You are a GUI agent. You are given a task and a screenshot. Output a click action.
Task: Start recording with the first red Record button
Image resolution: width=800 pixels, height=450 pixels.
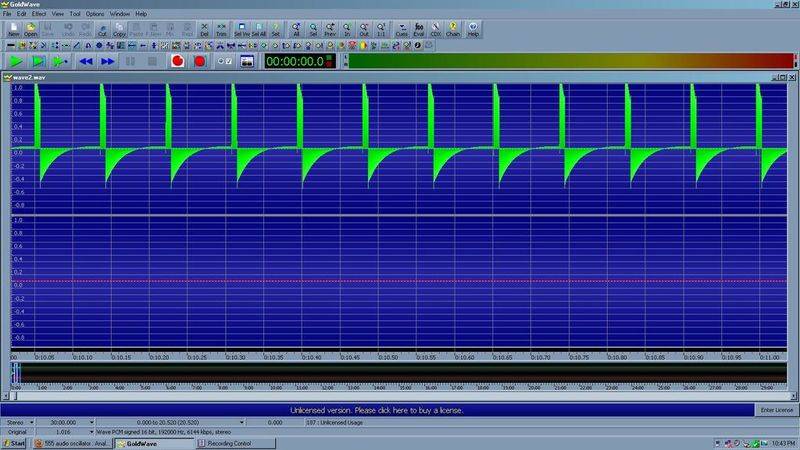[177, 61]
